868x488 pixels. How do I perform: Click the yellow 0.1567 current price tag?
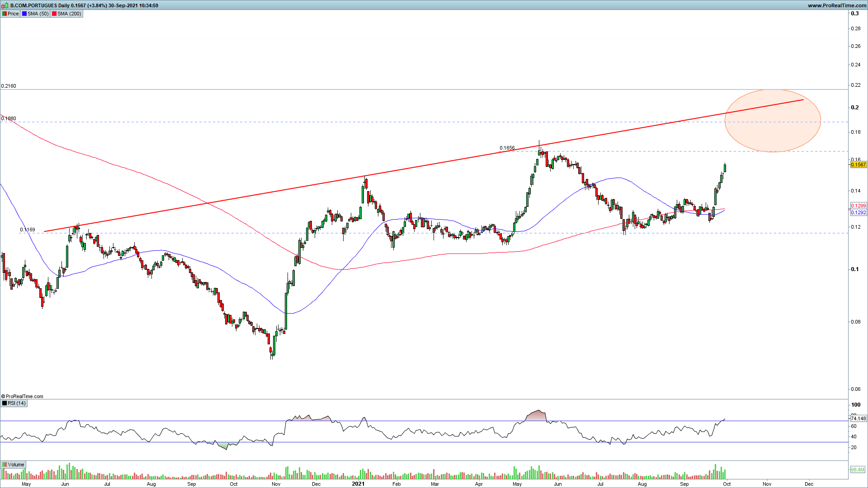click(858, 164)
